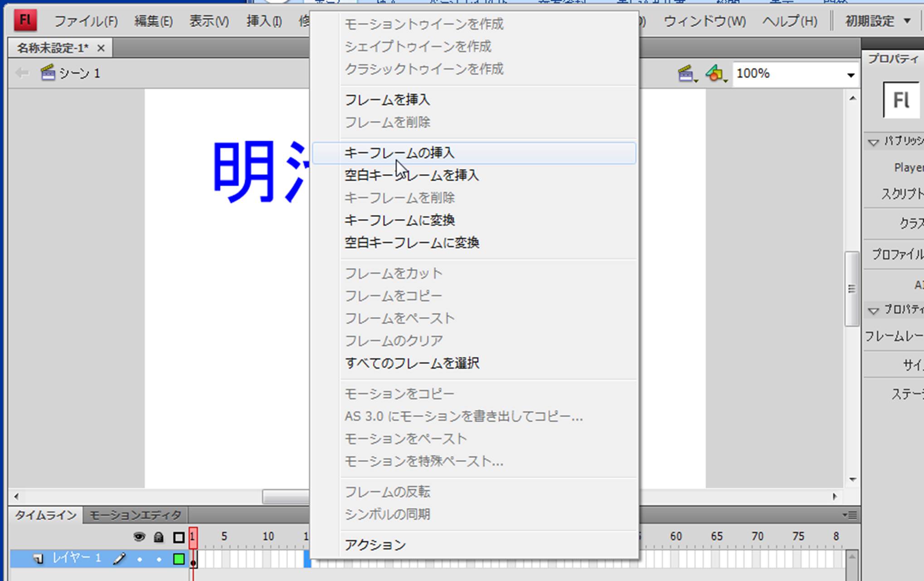Click frame 1 playhead marker in timeline
Screen dimensions: 924x581
click(x=193, y=537)
